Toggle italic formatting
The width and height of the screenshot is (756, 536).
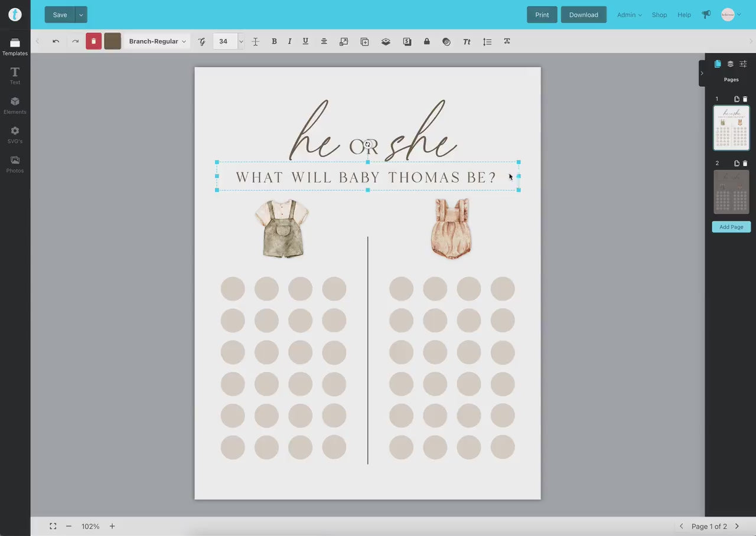289,41
